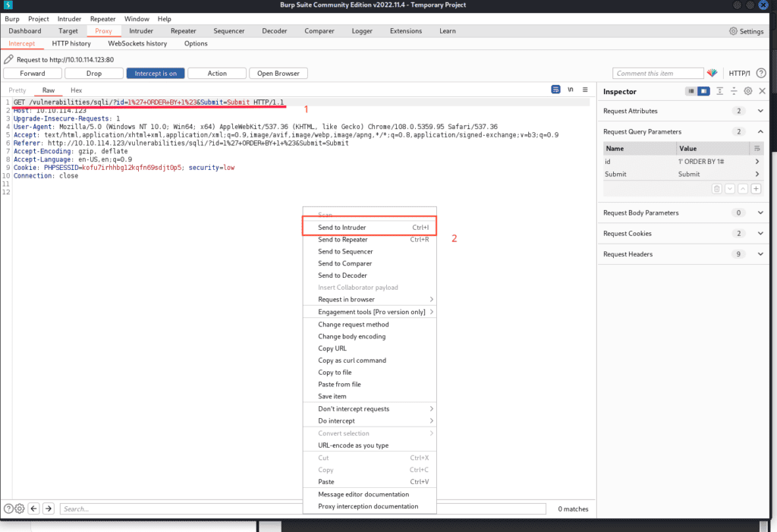Click the wrap column icon in parameters table header

[757, 148]
